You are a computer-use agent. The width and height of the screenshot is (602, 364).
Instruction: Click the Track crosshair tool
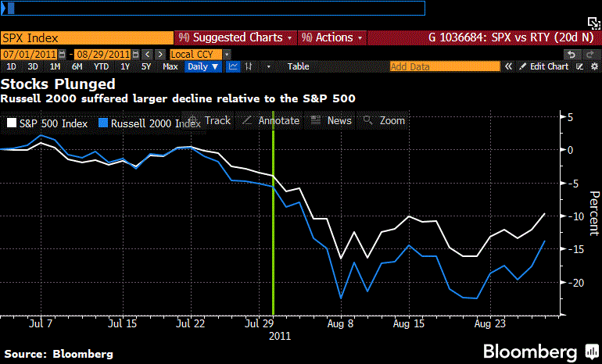[x=210, y=120]
